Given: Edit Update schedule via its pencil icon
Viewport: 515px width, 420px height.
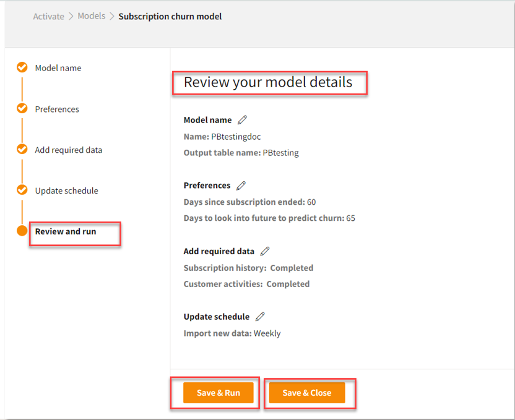Looking at the screenshot, I should point(260,317).
